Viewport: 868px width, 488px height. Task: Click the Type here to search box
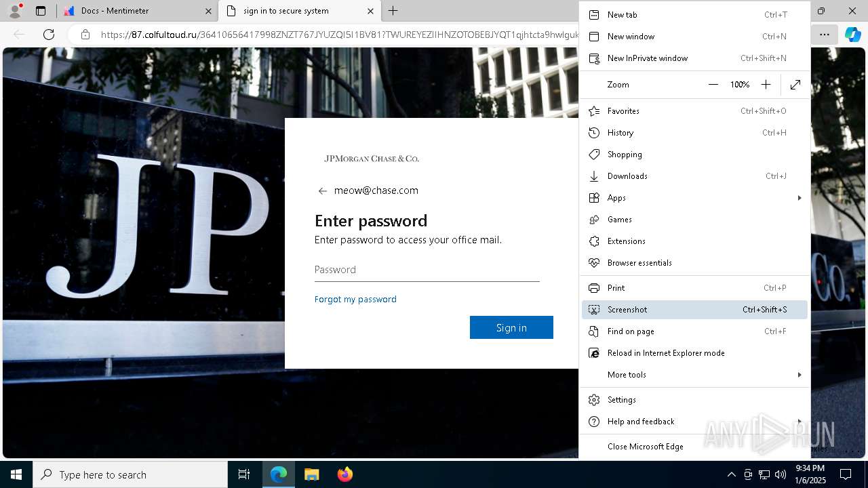tap(130, 474)
